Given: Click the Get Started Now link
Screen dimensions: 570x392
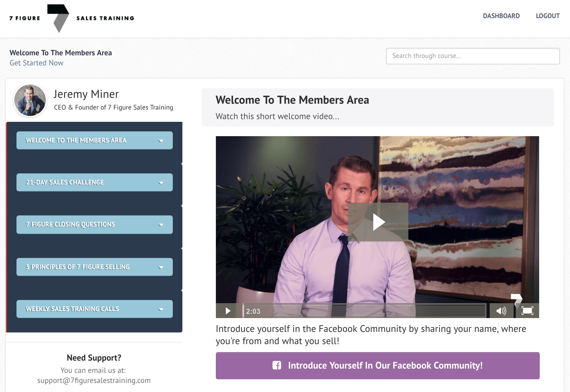Looking at the screenshot, I should (x=37, y=63).
